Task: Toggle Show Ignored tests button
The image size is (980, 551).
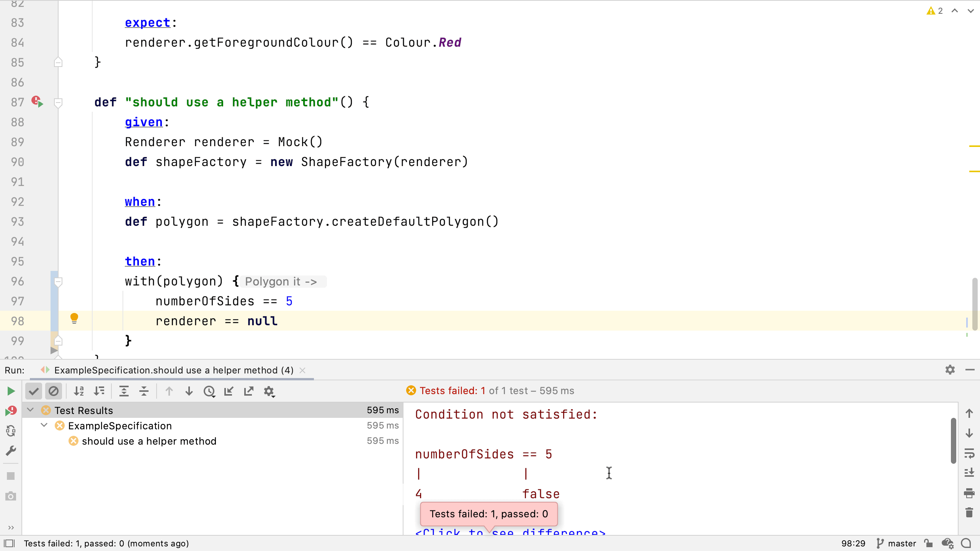Action: (x=54, y=391)
